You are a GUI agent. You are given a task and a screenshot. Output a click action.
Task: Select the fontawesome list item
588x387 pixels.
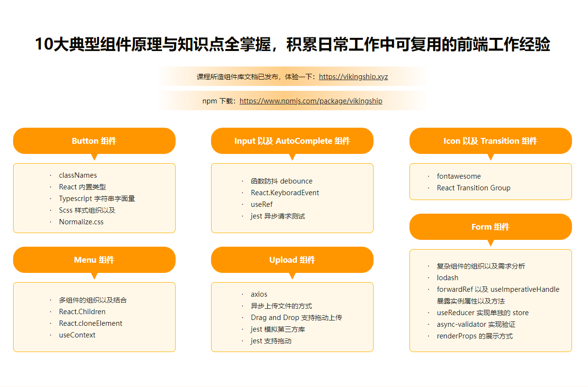[458, 176]
